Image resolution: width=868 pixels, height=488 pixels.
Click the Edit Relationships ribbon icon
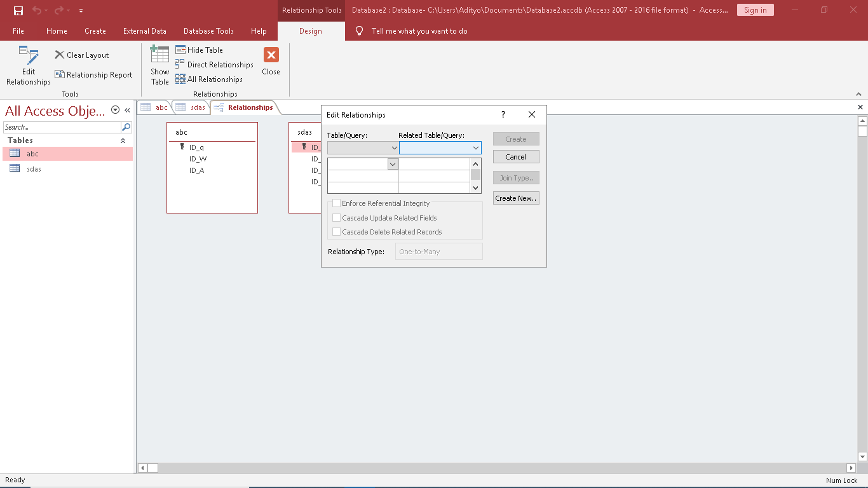[x=29, y=56]
